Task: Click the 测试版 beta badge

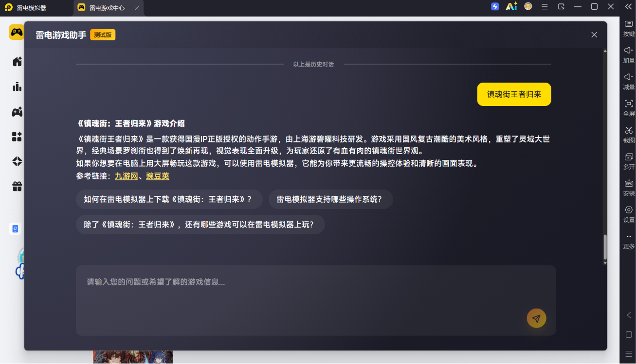Action: tap(103, 35)
